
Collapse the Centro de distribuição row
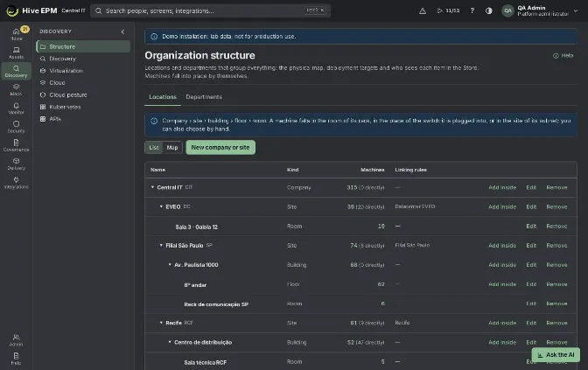170,342
